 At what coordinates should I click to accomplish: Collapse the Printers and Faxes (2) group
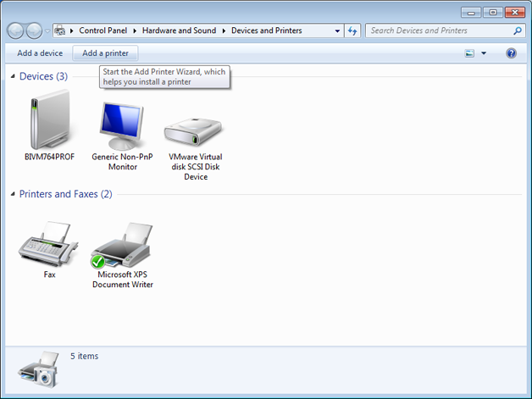click(x=13, y=194)
